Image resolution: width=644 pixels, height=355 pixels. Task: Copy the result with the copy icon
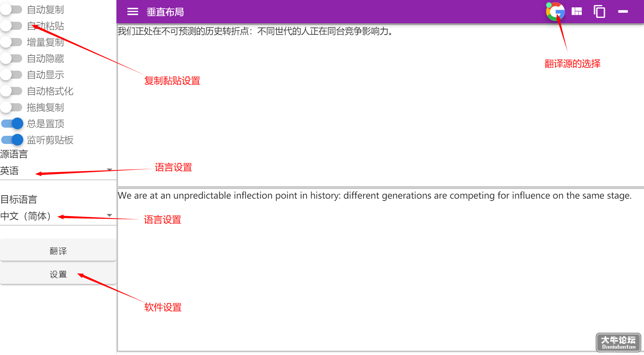point(599,12)
